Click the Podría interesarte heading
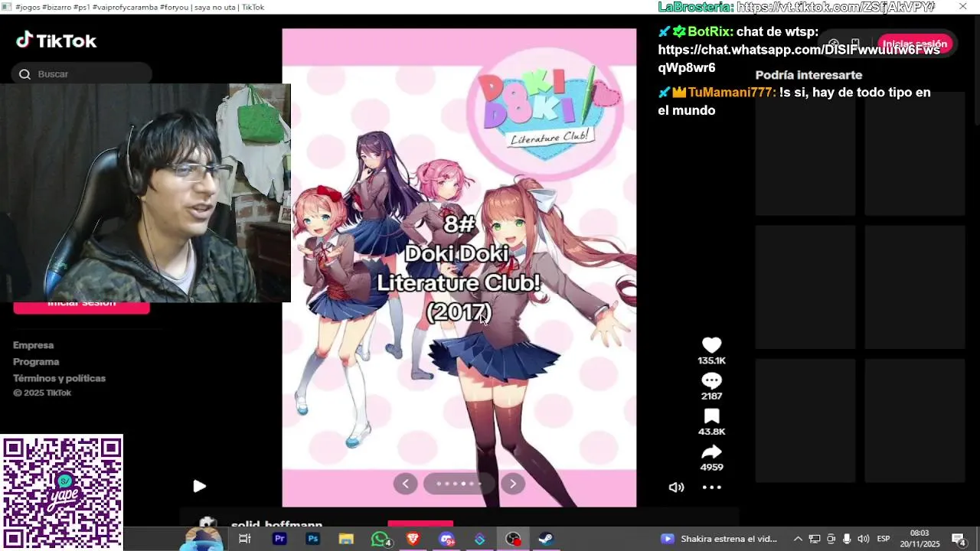The height and width of the screenshot is (551, 980). pos(808,75)
